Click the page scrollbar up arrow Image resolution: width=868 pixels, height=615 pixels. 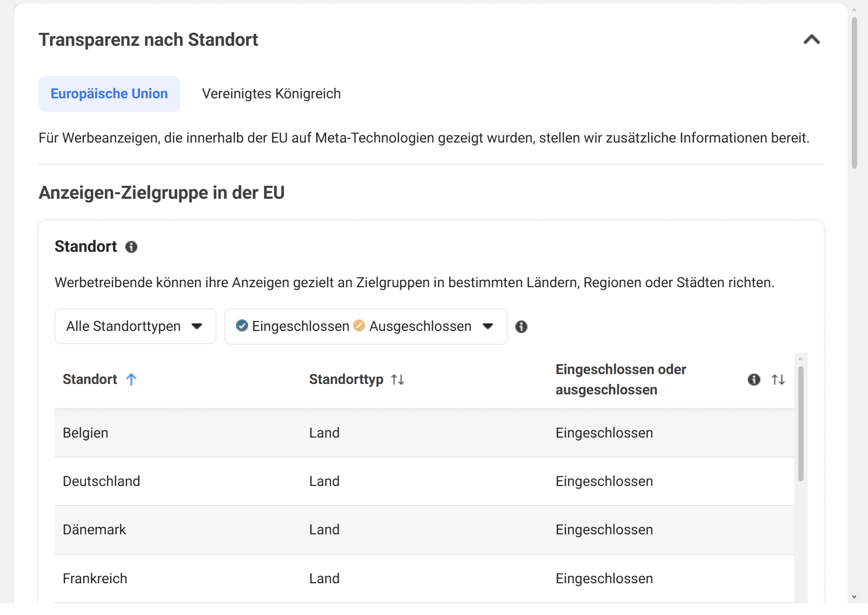click(x=854, y=10)
